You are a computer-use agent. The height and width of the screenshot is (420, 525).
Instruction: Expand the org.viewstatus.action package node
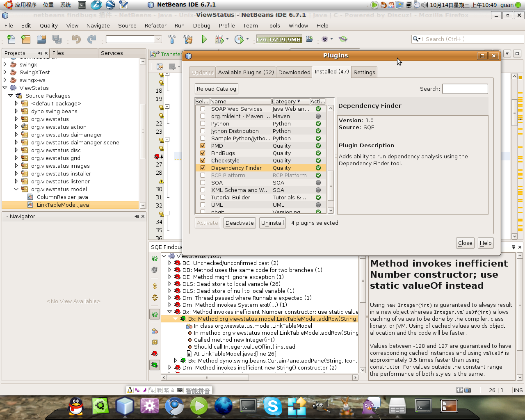16,127
